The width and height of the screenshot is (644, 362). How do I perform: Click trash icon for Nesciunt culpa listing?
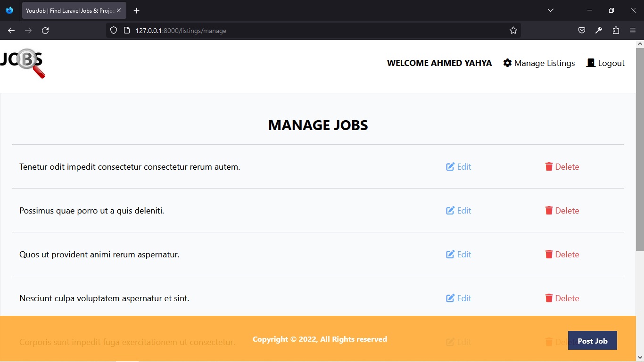[x=549, y=298]
